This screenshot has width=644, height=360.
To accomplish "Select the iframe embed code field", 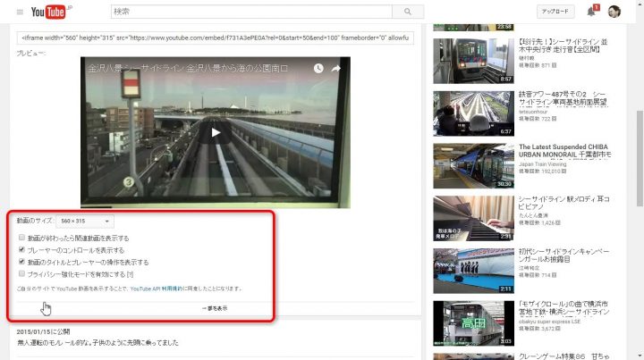I will point(216,38).
